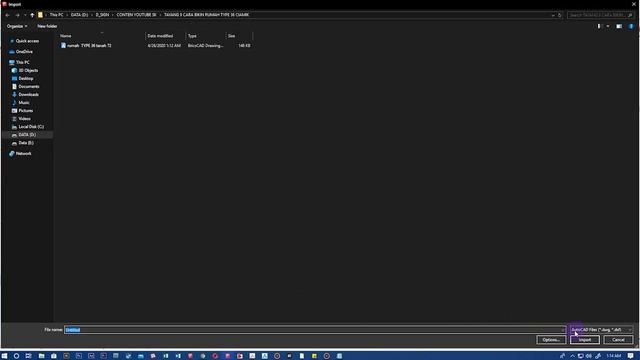
Task: Select 'This PC' in address breadcrumb
Action: 56,15
